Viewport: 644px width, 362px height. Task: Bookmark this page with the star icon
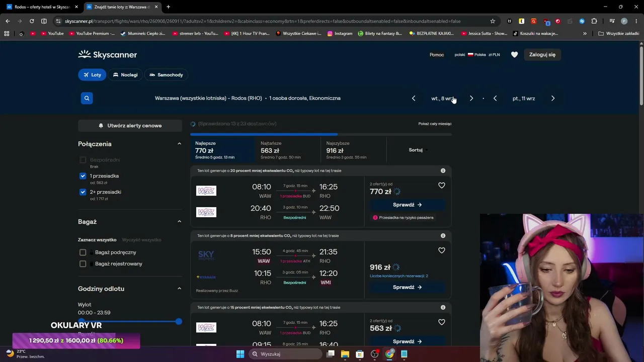493,21
